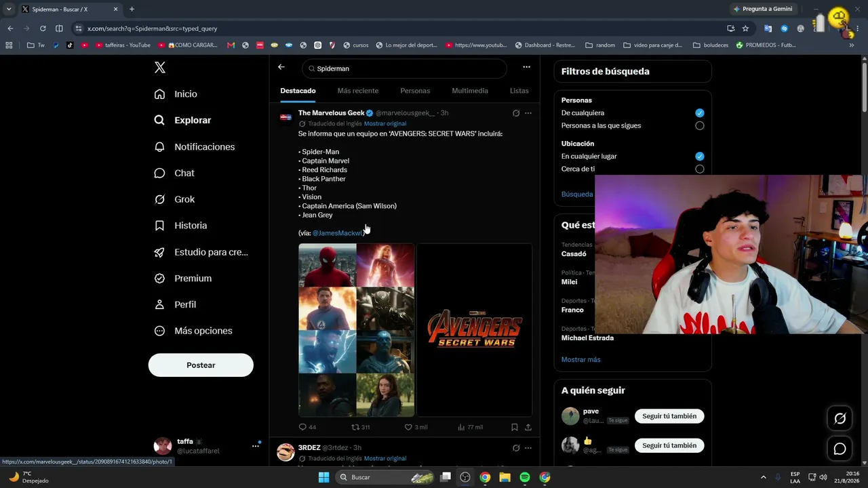Switch to the Personas tab
868x488 pixels.
click(x=415, y=91)
